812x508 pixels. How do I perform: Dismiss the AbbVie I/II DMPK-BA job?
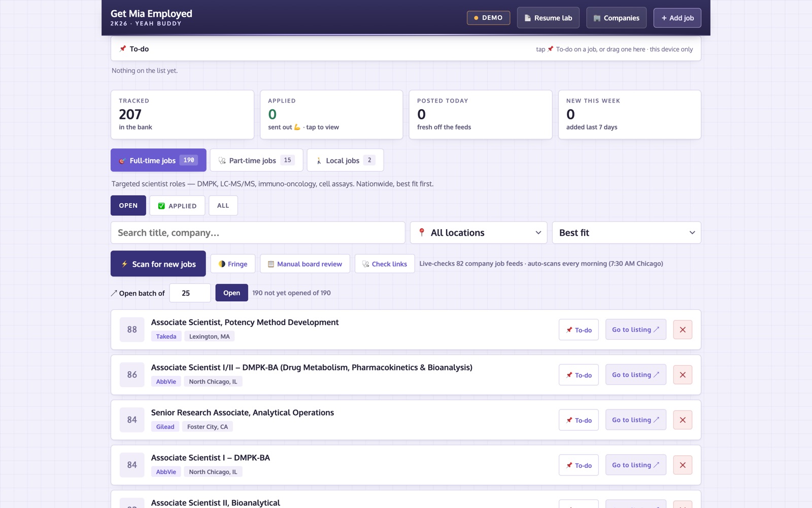click(683, 375)
